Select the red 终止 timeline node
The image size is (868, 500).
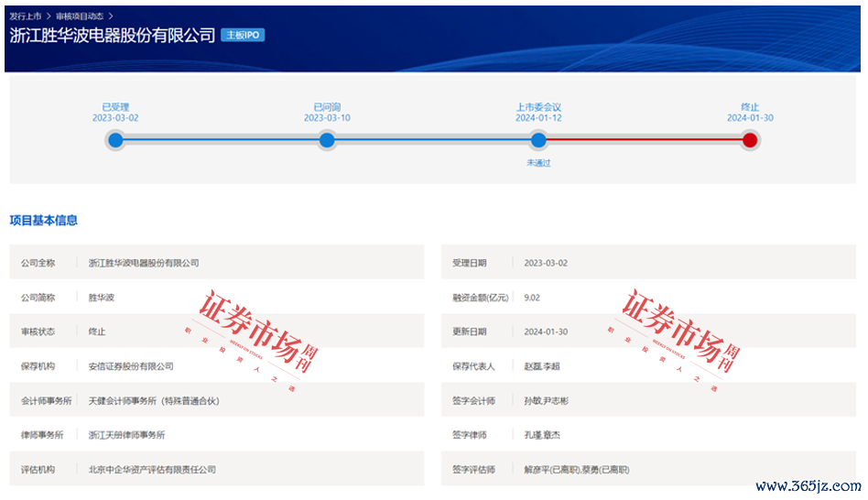(750, 140)
